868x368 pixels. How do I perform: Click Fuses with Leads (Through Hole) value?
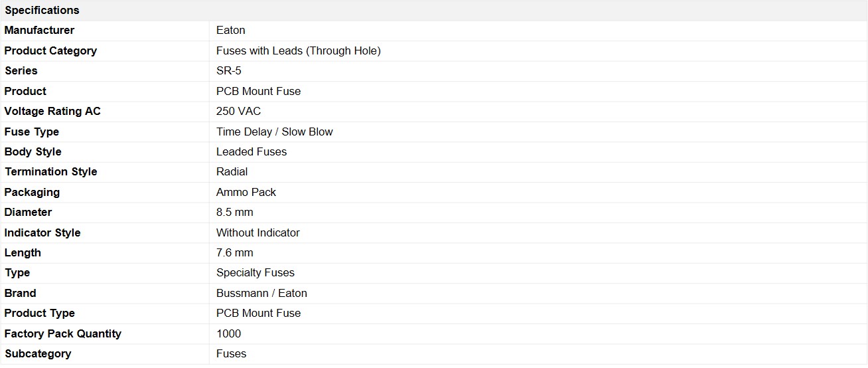pos(299,50)
